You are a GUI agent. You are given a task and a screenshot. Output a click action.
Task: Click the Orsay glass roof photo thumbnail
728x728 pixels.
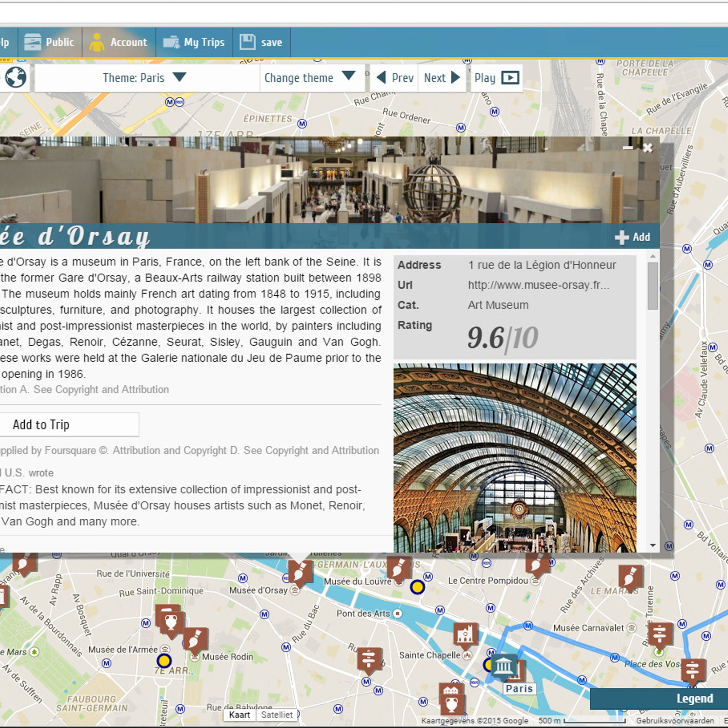(x=515, y=458)
